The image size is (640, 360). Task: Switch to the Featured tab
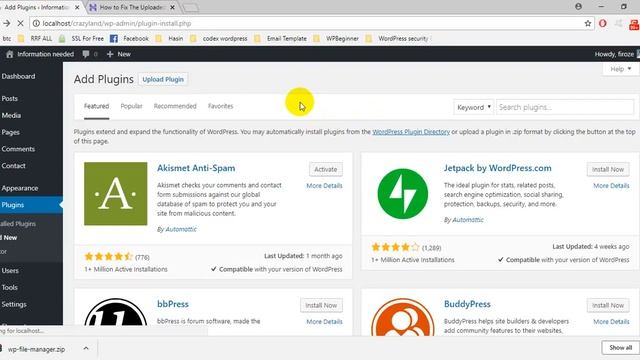pyautogui.click(x=96, y=106)
